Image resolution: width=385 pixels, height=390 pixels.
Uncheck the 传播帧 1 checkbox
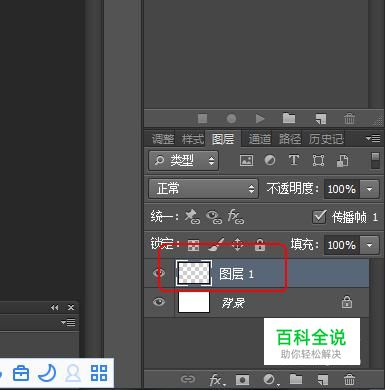click(319, 217)
